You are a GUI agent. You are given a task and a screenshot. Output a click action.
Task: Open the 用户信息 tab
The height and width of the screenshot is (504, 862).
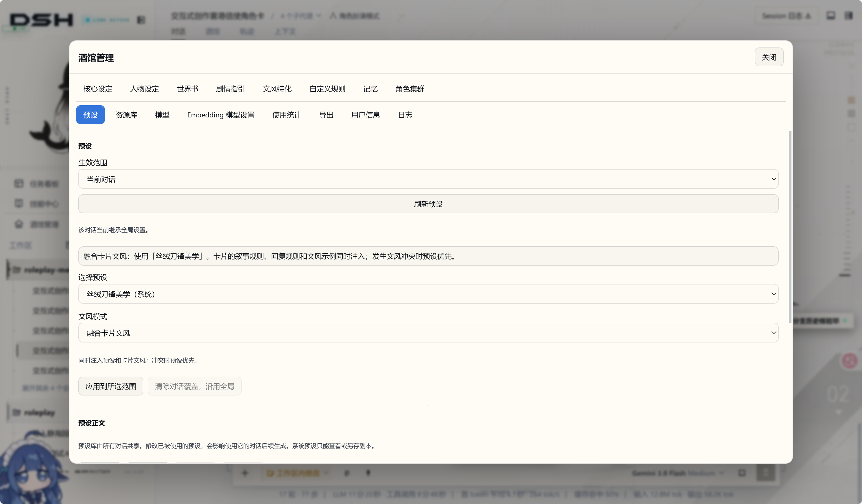click(366, 115)
